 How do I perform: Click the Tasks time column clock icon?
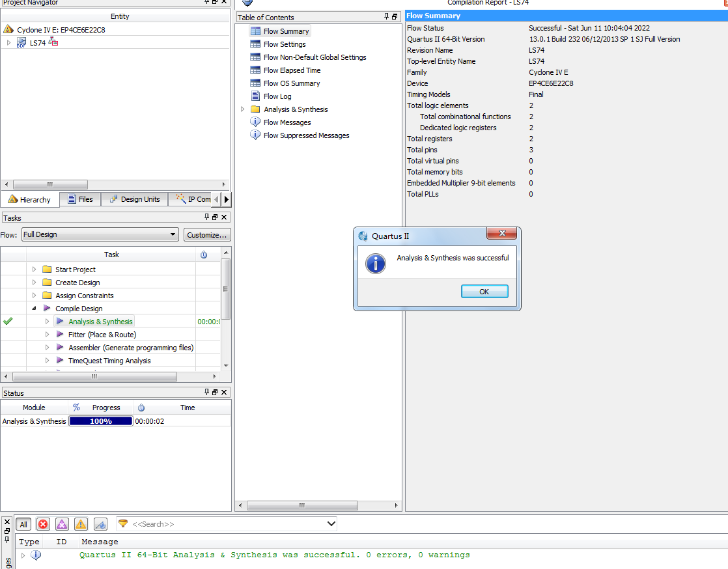[x=204, y=255]
